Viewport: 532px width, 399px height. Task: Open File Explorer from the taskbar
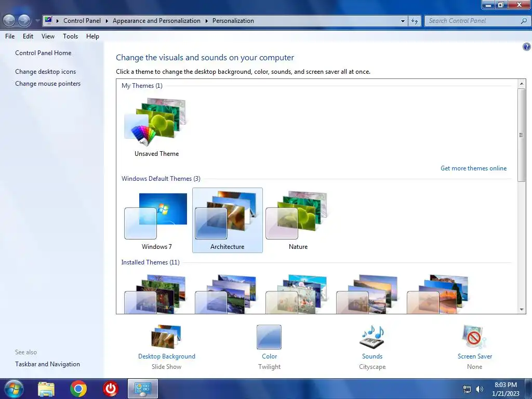point(46,389)
